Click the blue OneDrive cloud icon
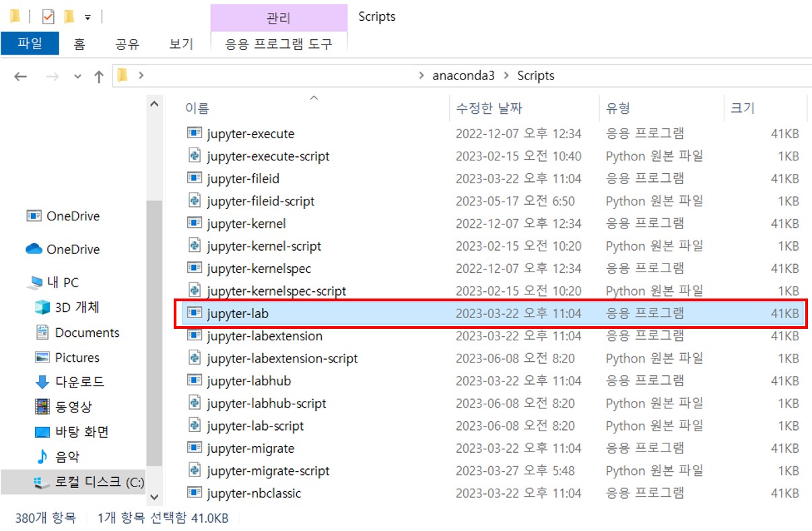 point(34,249)
